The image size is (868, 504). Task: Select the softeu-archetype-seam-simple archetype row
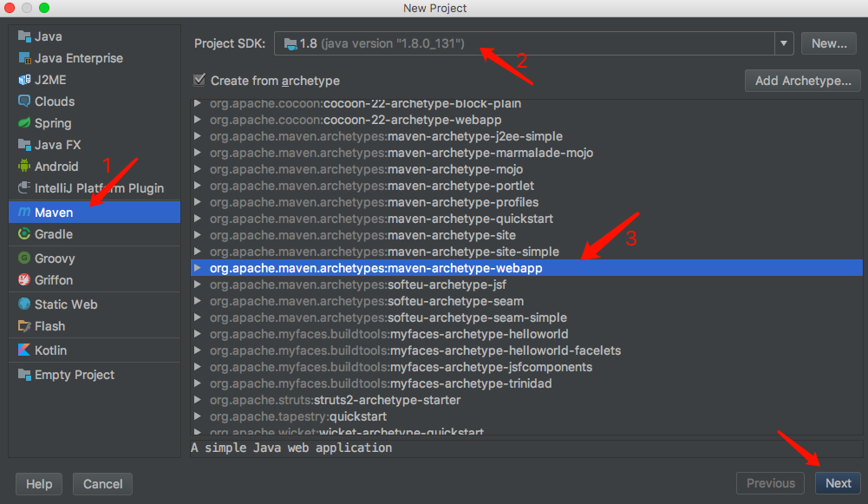click(526, 317)
